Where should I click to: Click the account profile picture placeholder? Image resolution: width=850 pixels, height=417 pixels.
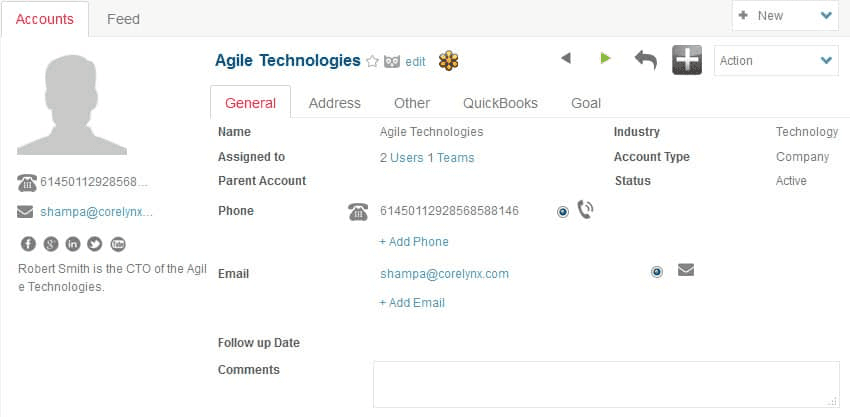(x=72, y=105)
